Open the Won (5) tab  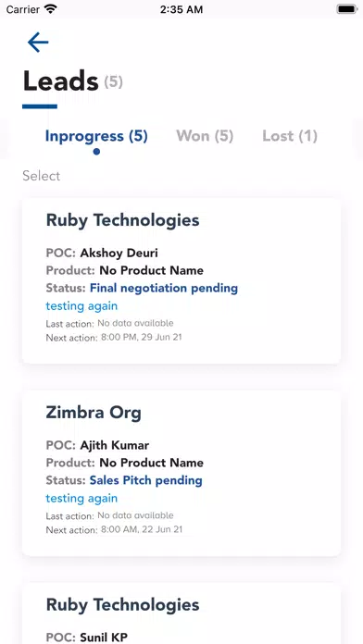(x=205, y=136)
